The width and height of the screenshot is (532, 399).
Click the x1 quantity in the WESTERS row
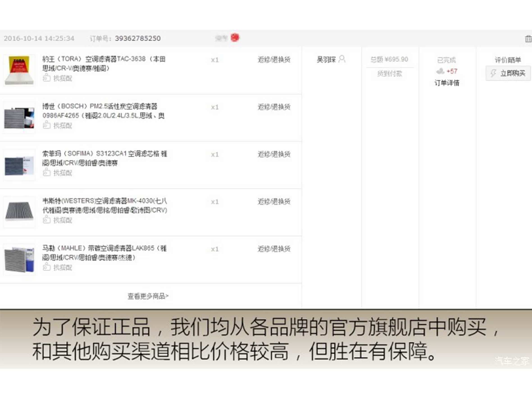pos(215,202)
